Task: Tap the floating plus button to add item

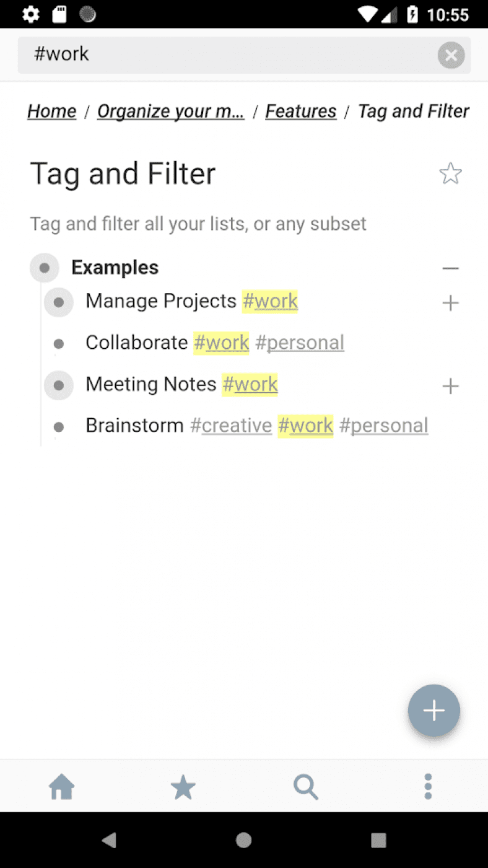Action: coord(434,711)
